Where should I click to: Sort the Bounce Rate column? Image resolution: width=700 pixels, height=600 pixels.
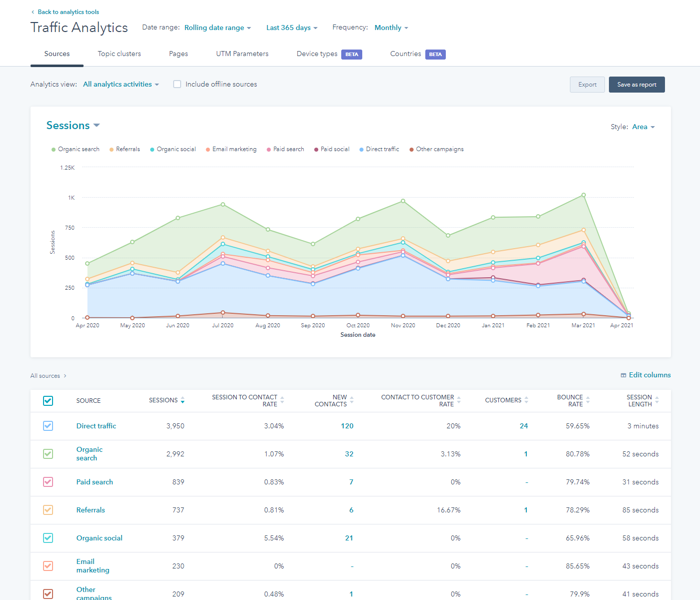point(588,400)
